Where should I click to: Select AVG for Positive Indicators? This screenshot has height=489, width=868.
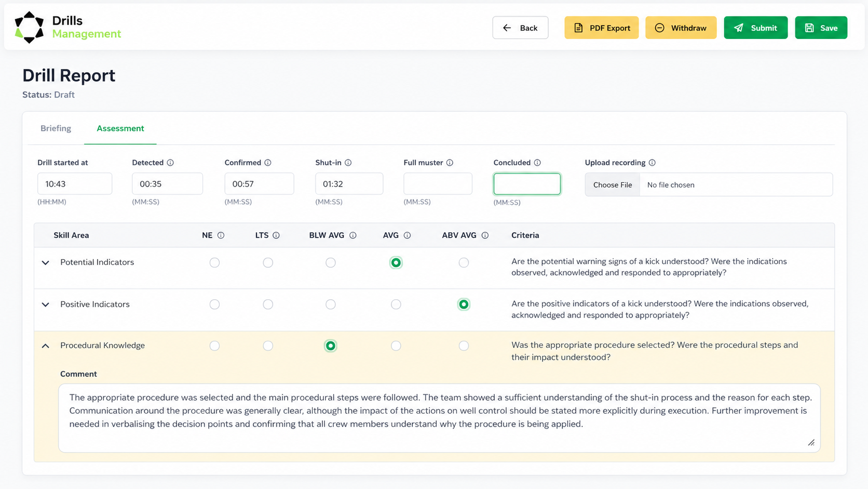coord(396,305)
